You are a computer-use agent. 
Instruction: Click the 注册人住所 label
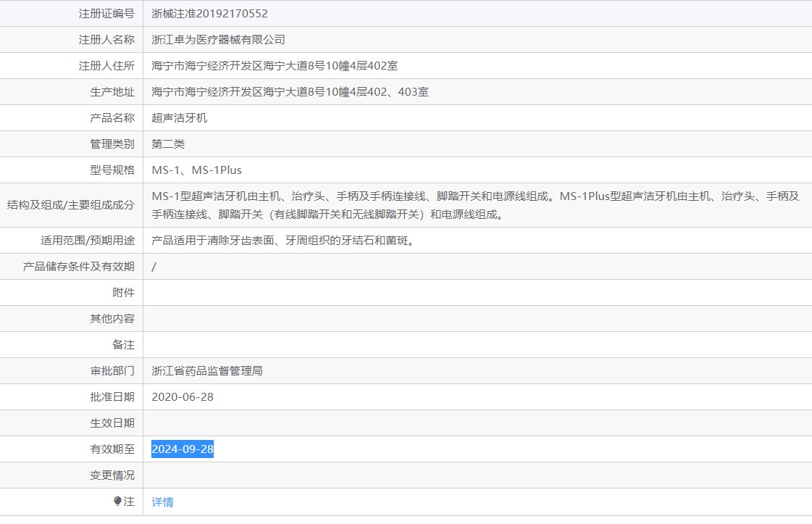click(x=106, y=66)
